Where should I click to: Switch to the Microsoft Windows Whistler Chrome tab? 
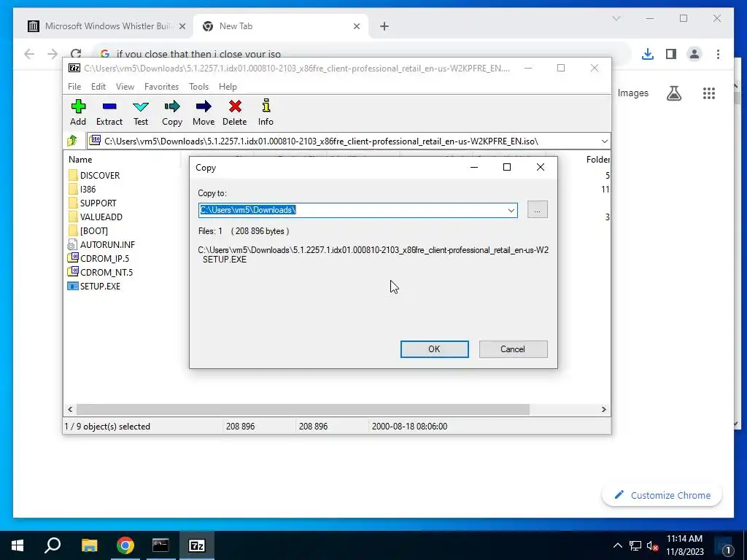107,26
